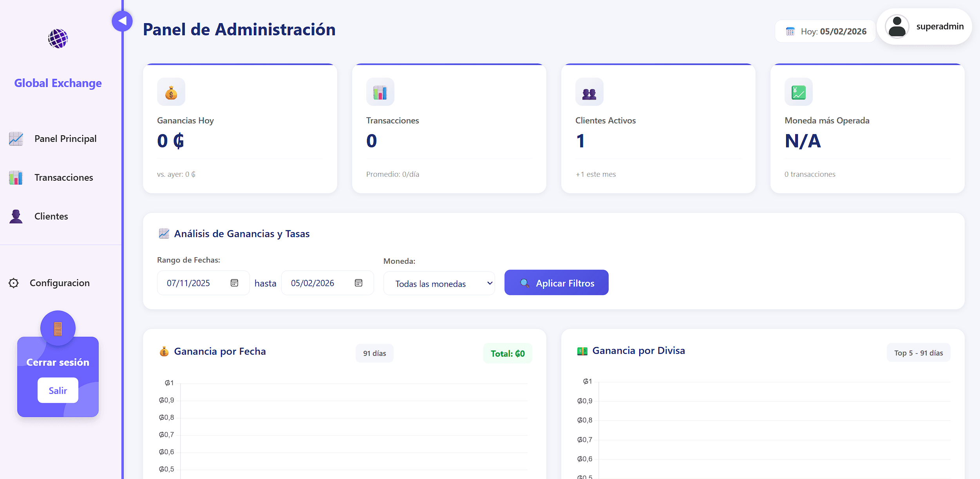Click 'Promedio: 0/día' text
980x479 pixels.
393,174
